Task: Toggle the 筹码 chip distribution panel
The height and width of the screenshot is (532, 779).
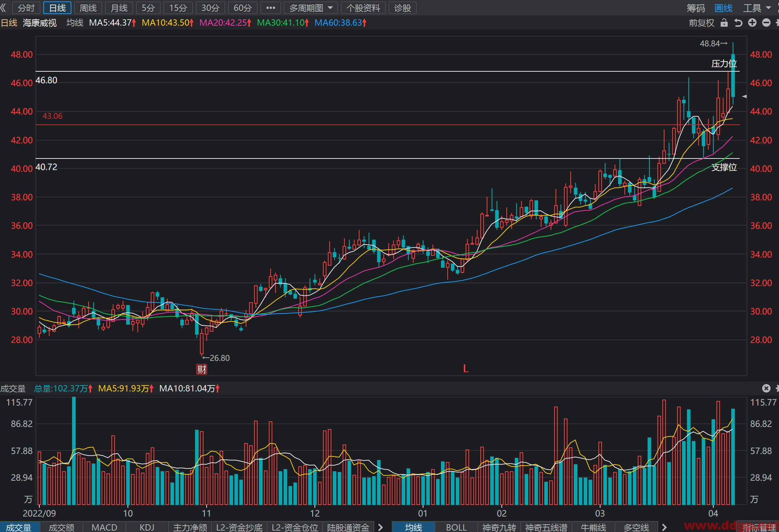Action: coord(696,8)
